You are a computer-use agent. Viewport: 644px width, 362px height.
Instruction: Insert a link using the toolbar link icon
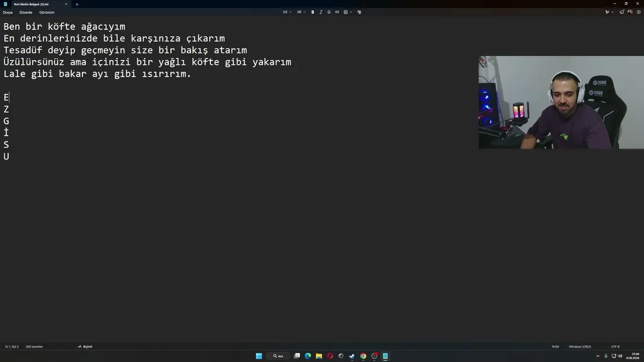tap(337, 12)
